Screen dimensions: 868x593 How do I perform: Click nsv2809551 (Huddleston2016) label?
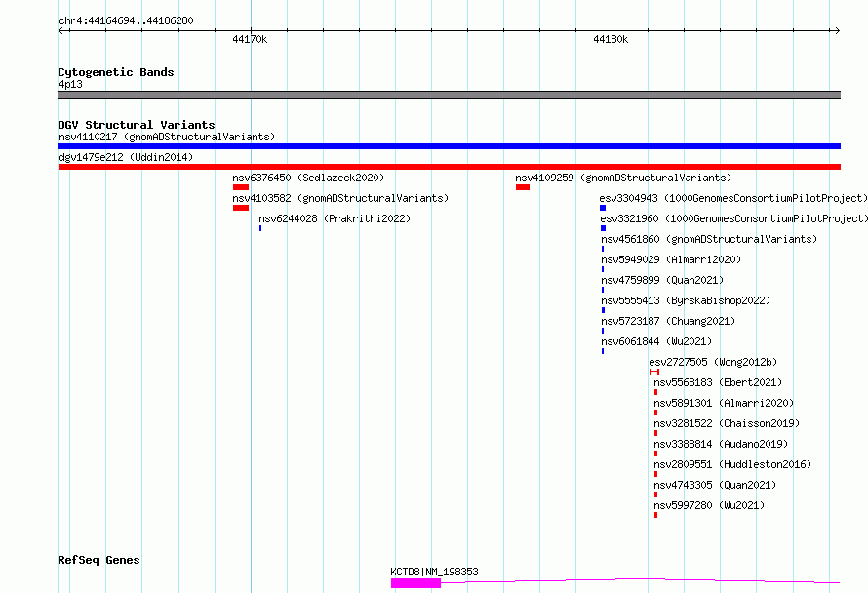click(x=732, y=464)
